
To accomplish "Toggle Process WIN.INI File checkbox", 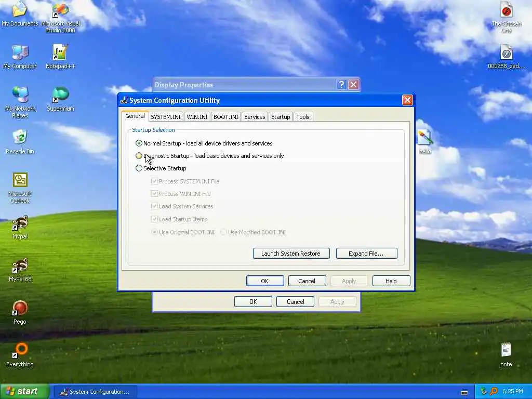I will pyautogui.click(x=154, y=194).
